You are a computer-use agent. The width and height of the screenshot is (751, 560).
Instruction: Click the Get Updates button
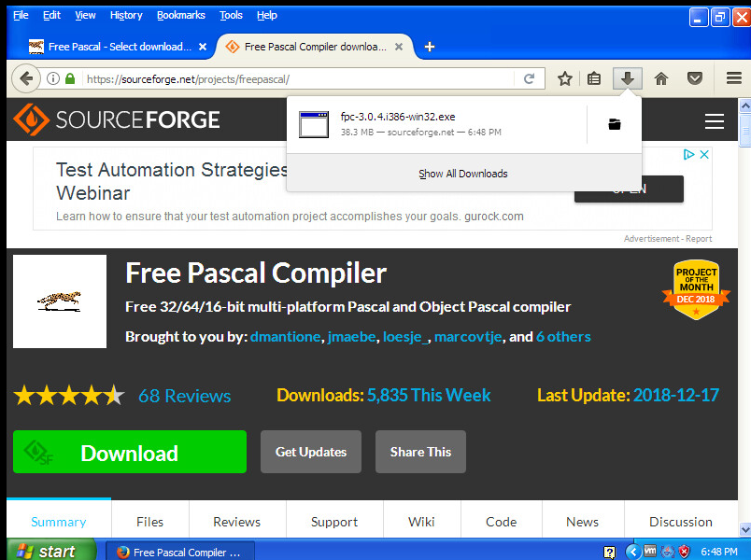[311, 452]
